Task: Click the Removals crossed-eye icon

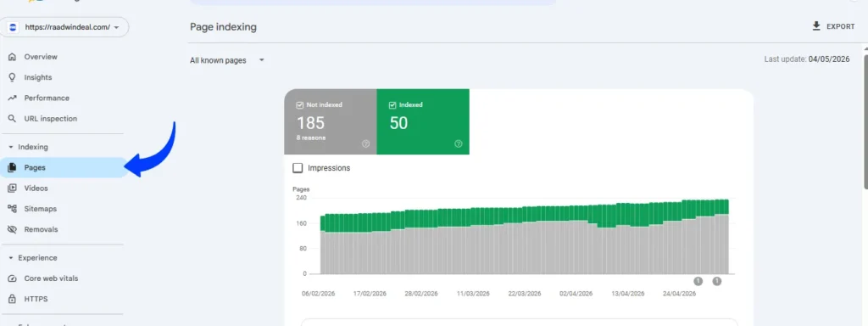Action: (x=12, y=229)
